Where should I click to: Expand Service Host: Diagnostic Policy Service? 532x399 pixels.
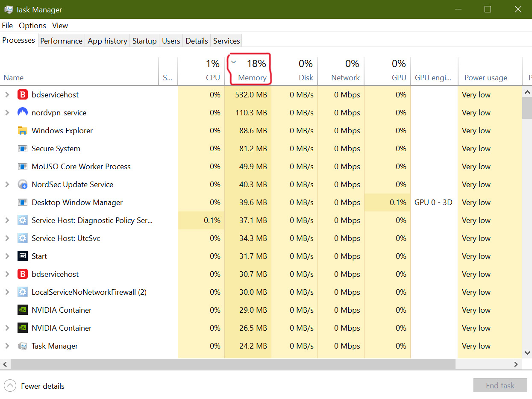[7, 220]
